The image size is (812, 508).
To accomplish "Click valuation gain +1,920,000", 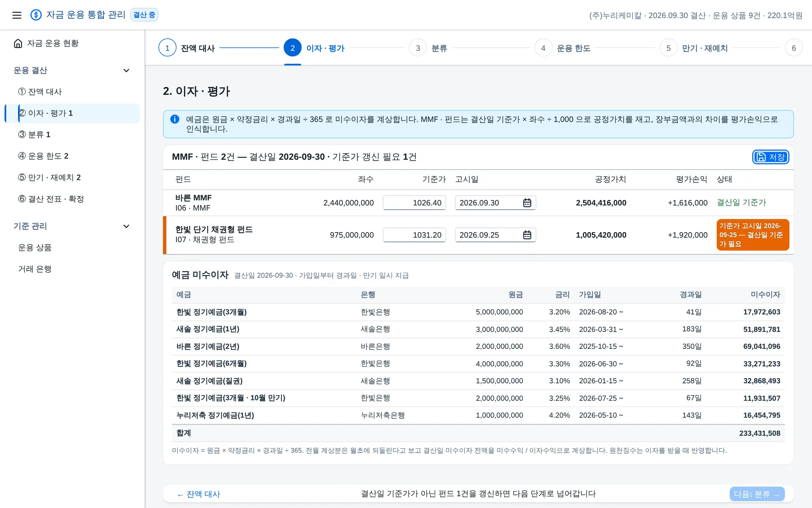I will [x=688, y=235].
